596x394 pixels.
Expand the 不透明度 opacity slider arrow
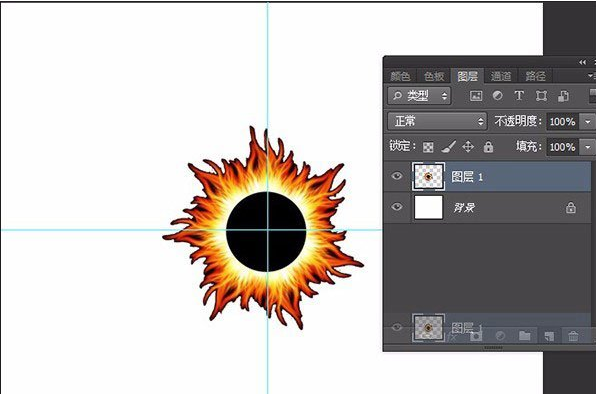pyautogui.click(x=588, y=122)
